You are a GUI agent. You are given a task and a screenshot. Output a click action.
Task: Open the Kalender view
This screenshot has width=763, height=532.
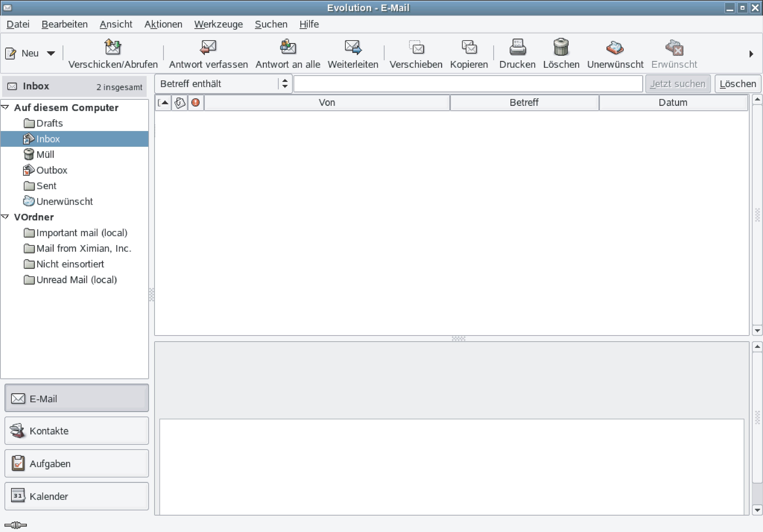click(76, 496)
